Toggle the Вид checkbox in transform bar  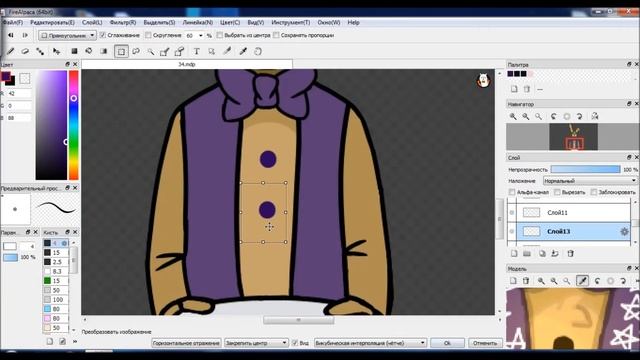pyautogui.click(x=295, y=343)
